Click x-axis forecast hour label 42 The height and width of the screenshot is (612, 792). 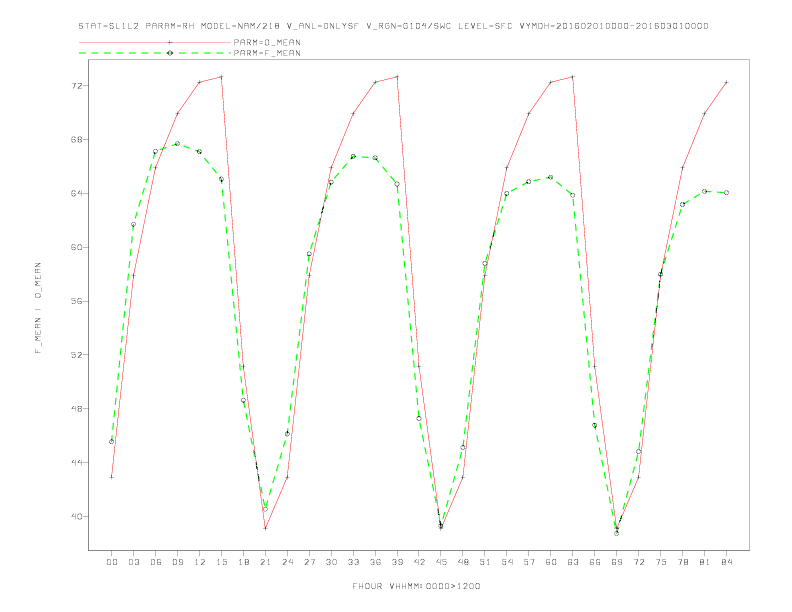(x=419, y=562)
